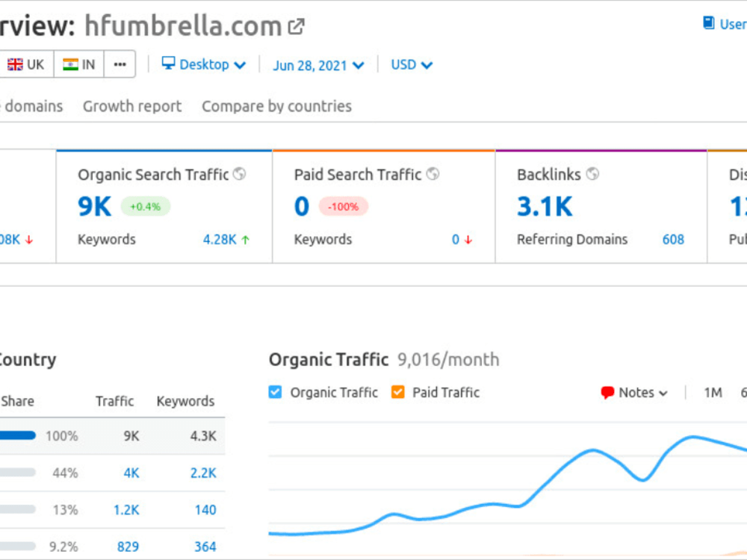Image resolution: width=747 pixels, height=560 pixels.
Task: Click the 2.2K keywords link in 44% row
Action: [203, 473]
